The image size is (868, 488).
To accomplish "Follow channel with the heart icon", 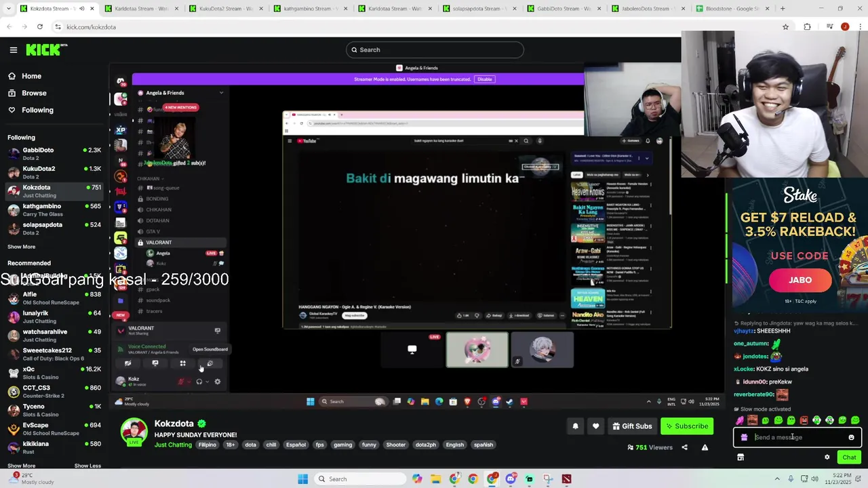I will click(595, 426).
